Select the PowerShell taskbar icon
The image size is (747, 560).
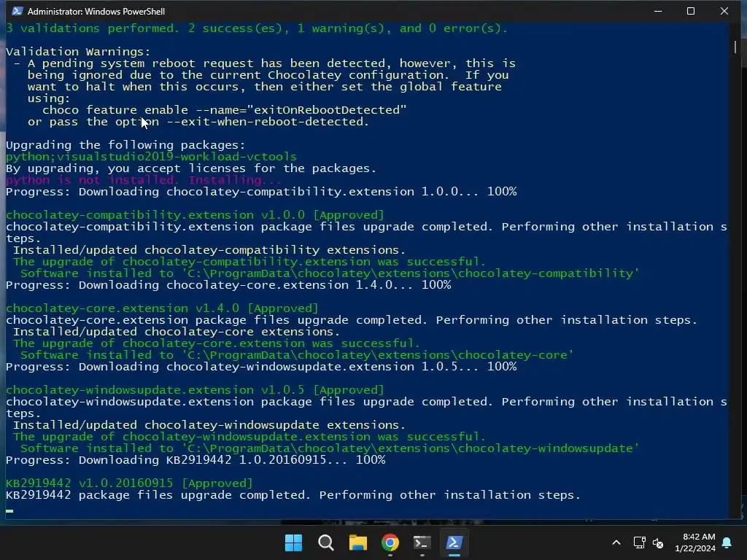(454, 542)
